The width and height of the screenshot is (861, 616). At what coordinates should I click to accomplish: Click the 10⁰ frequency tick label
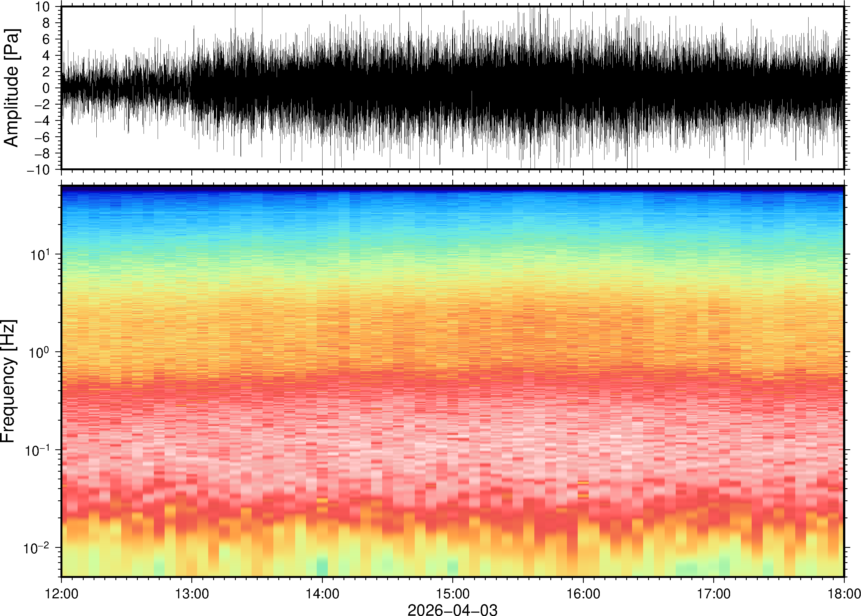point(39,352)
